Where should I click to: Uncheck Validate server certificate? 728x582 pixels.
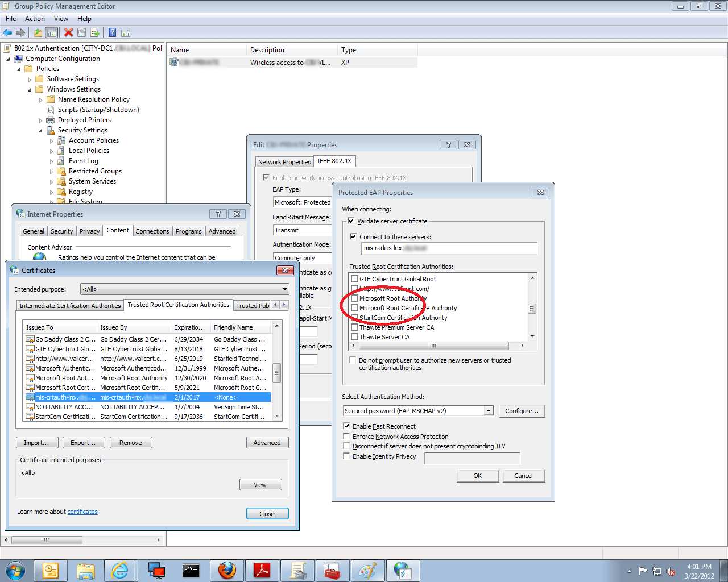(351, 221)
